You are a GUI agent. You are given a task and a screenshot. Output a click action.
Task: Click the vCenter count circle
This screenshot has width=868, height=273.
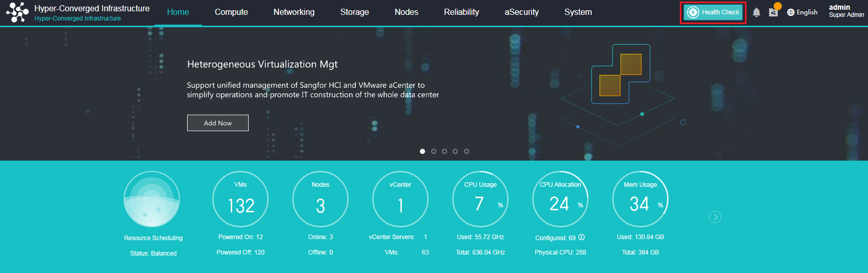pyautogui.click(x=400, y=200)
